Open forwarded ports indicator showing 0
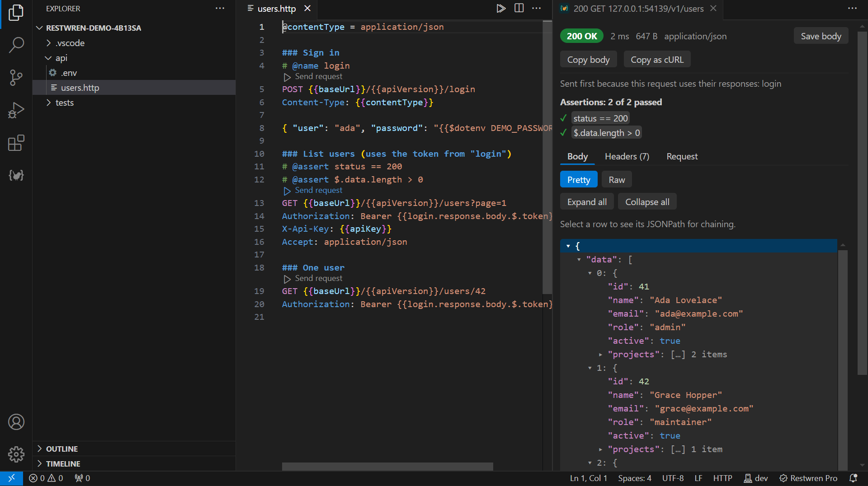The height and width of the screenshot is (486, 868). pos(82,478)
